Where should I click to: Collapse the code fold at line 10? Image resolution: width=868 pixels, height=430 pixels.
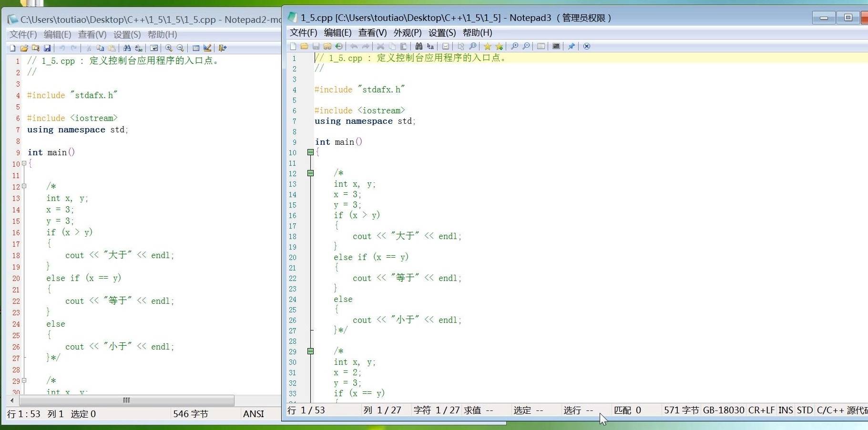tap(310, 152)
